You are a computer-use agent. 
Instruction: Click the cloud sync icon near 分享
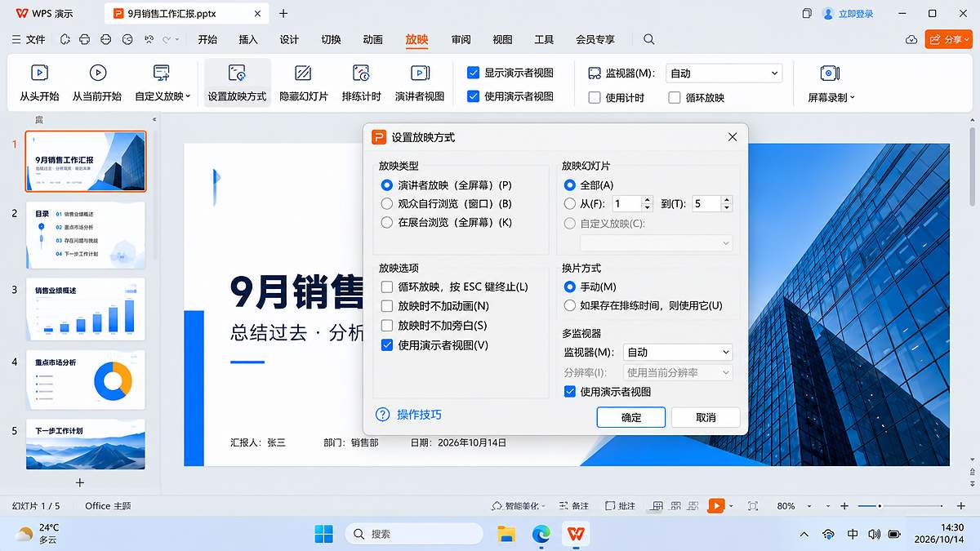(x=911, y=39)
